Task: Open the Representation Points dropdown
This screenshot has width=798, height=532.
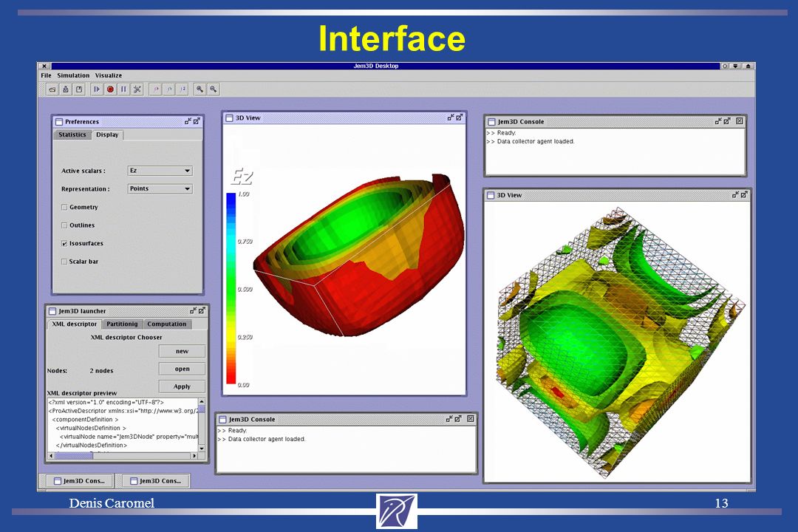Action: pos(160,188)
